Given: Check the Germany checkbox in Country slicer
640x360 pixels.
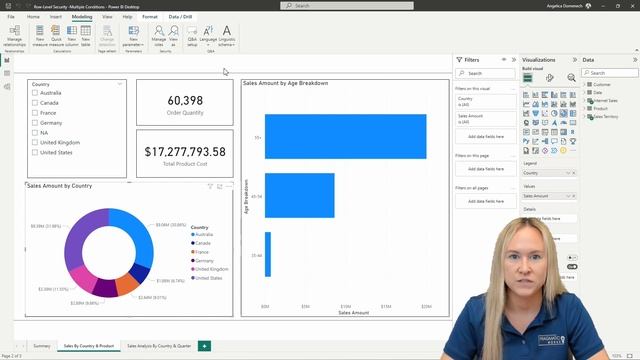Looking at the screenshot, I should 35,122.
